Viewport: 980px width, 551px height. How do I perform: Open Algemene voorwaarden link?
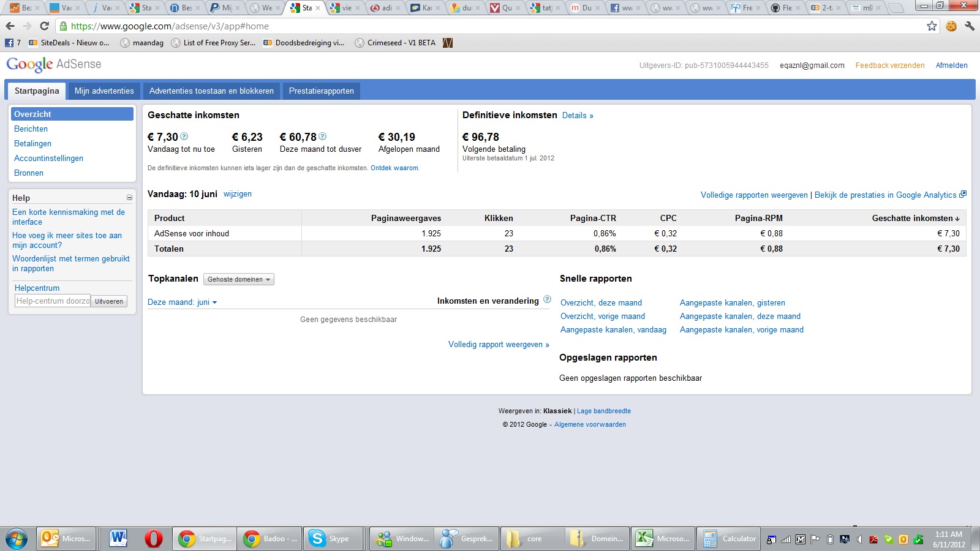(590, 424)
